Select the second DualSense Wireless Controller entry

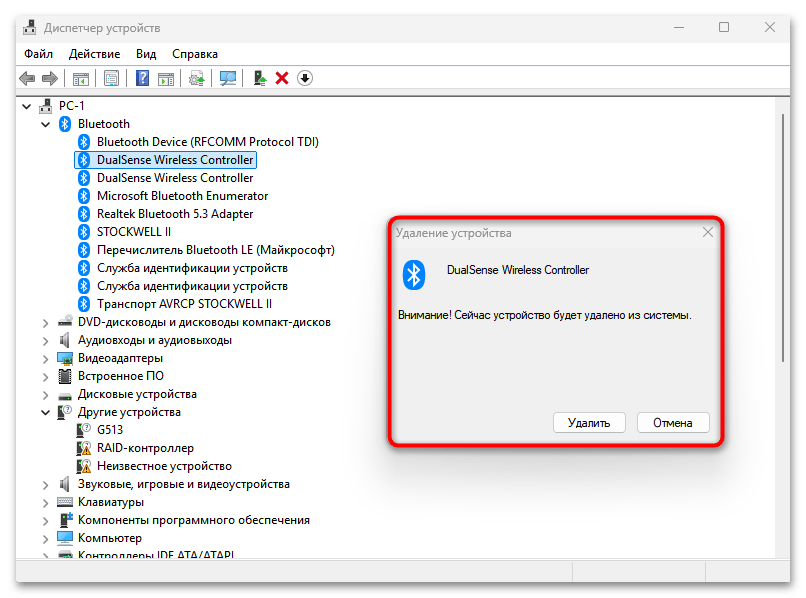coord(175,178)
